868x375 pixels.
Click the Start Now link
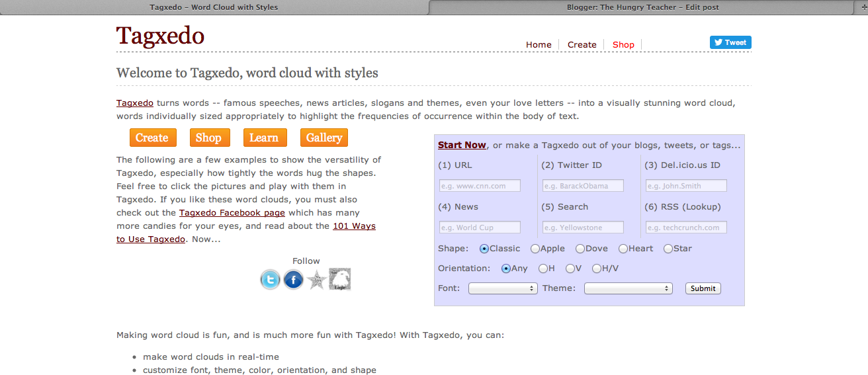(x=462, y=145)
